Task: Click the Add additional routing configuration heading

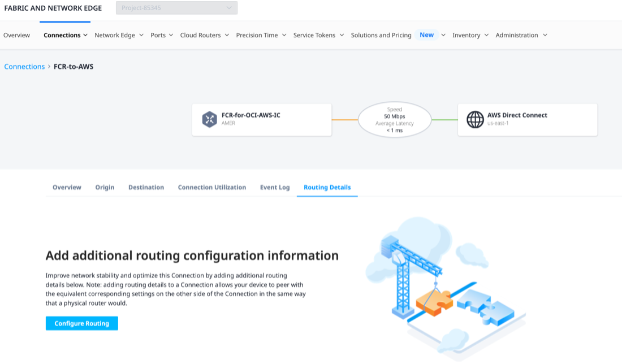Action: (x=192, y=255)
